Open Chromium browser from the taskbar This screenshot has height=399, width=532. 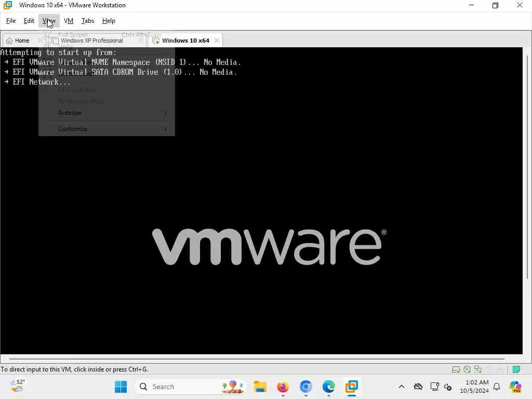[305, 387]
